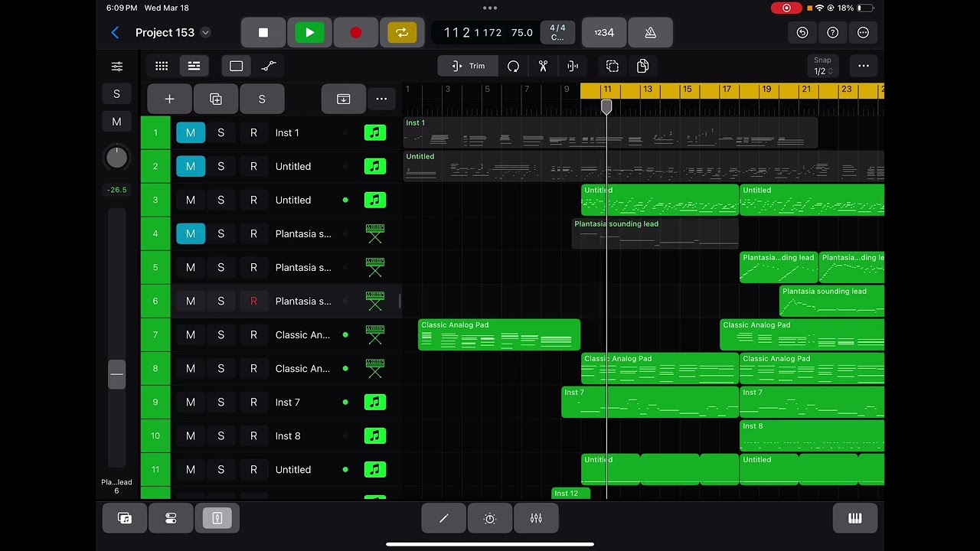Viewport: 980px width, 551px height.
Task: Duplicate track with the plus-square button
Action: 216,99
